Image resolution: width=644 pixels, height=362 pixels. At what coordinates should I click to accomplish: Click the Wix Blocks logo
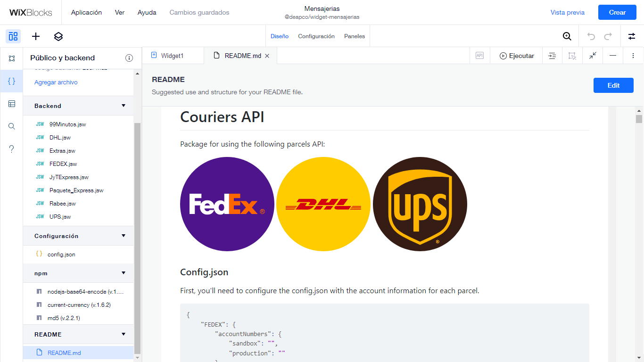click(x=31, y=13)
